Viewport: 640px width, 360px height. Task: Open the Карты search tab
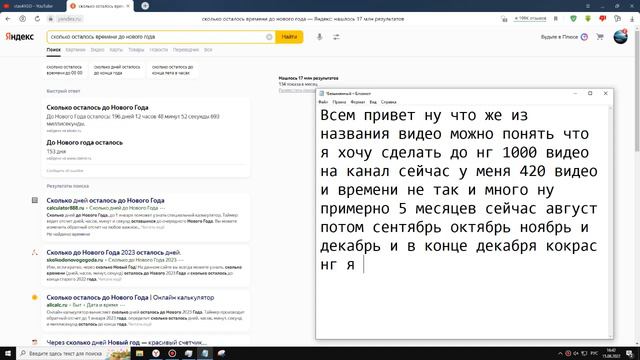tap(116, 50)
